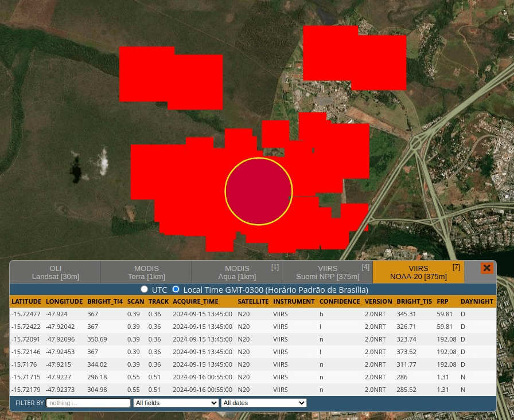Open the All fields dropdown
The image size is (514, 420).
point(176,403)
